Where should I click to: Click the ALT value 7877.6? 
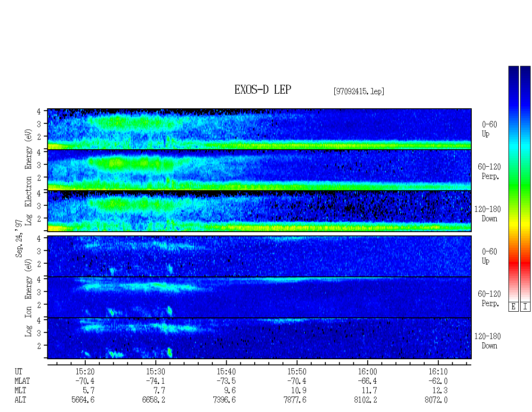click(x=295, y=400)
